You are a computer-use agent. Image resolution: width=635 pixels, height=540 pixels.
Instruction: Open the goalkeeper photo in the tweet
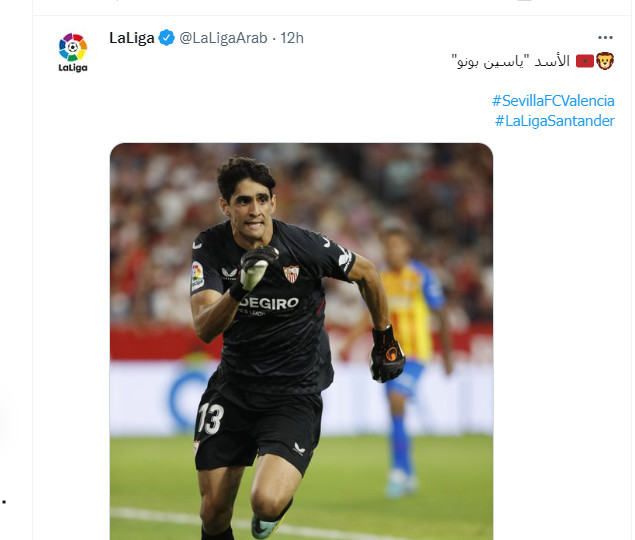[x=301, y=341]
